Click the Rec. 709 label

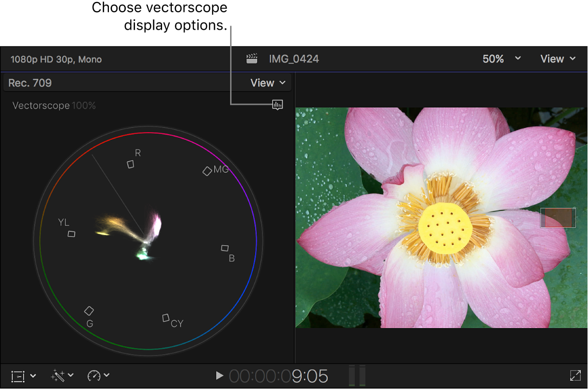[29, 82]
